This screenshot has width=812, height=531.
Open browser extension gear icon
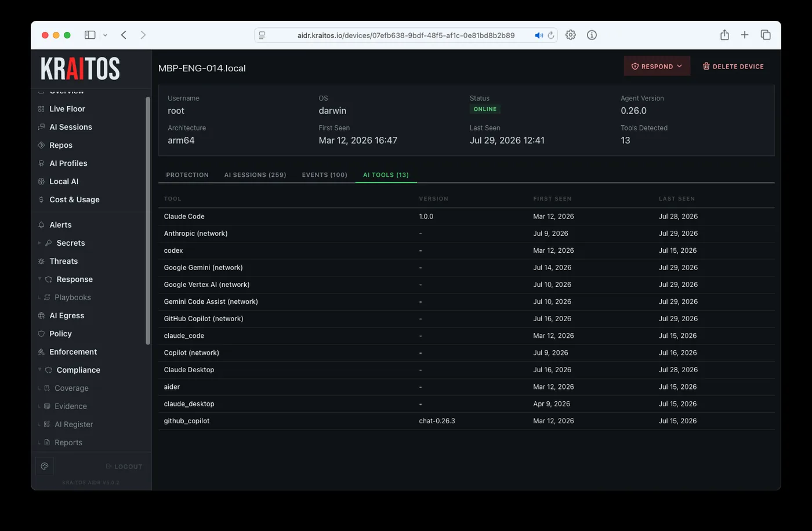[x=571, y=35]
